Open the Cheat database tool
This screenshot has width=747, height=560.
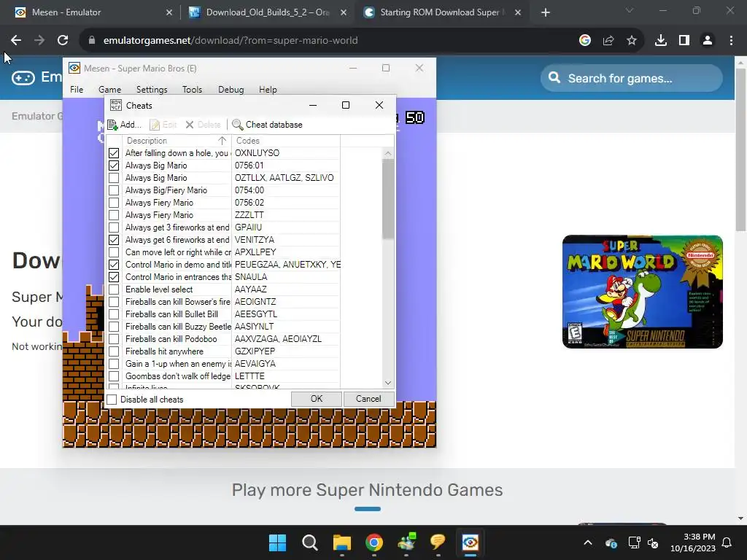(x=267, y=125)
